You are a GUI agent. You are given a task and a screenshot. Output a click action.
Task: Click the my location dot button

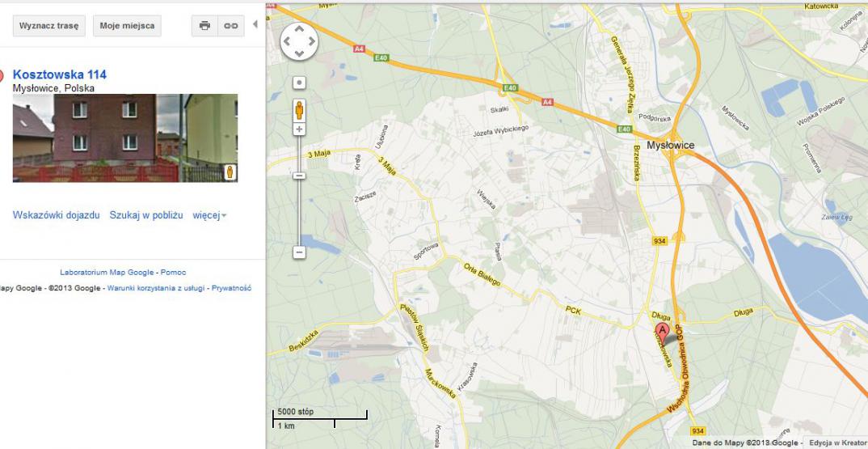[x=299, y=83]
